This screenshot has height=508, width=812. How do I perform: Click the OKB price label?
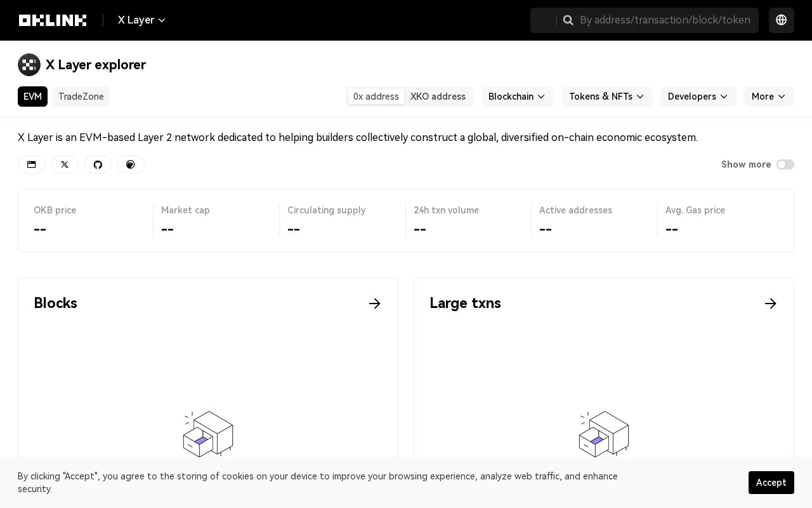(55, 210)
